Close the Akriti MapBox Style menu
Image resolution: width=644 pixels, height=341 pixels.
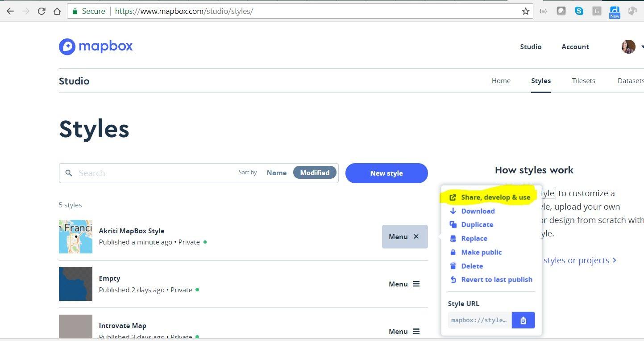point(405,236)
